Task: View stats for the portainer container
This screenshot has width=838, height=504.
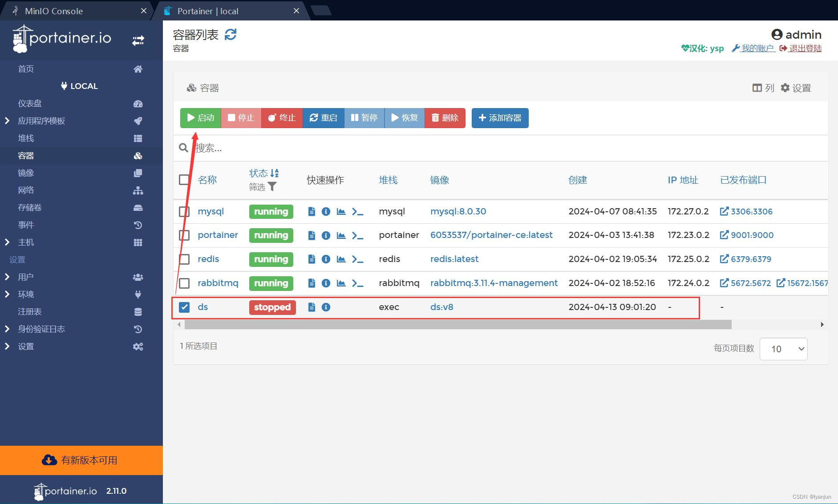Action: click(341, 235)
